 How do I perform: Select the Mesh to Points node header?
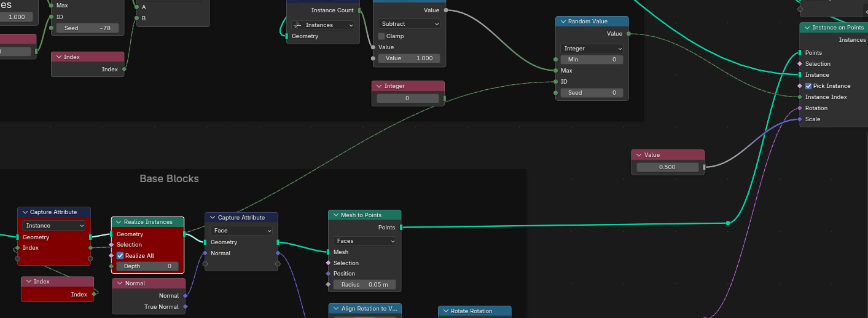point(365,215)
